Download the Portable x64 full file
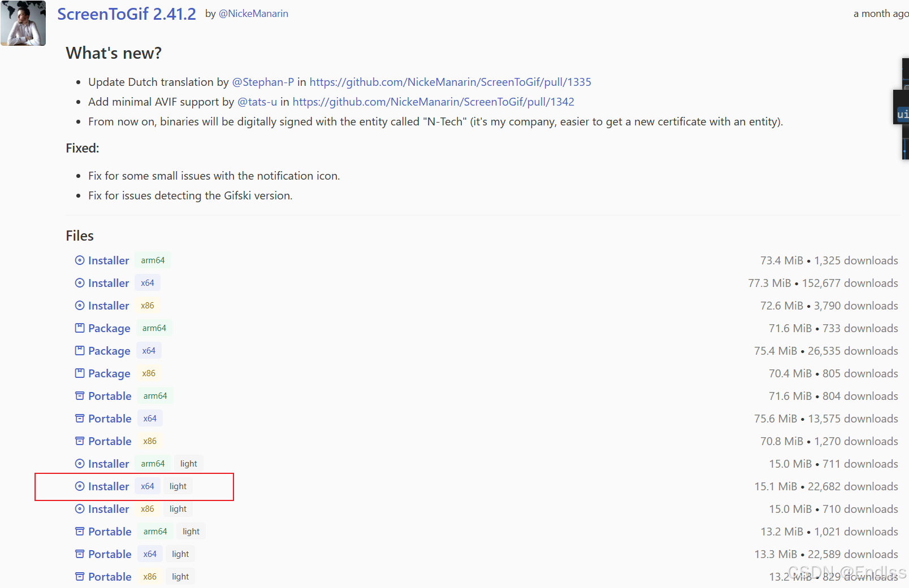 110,419
